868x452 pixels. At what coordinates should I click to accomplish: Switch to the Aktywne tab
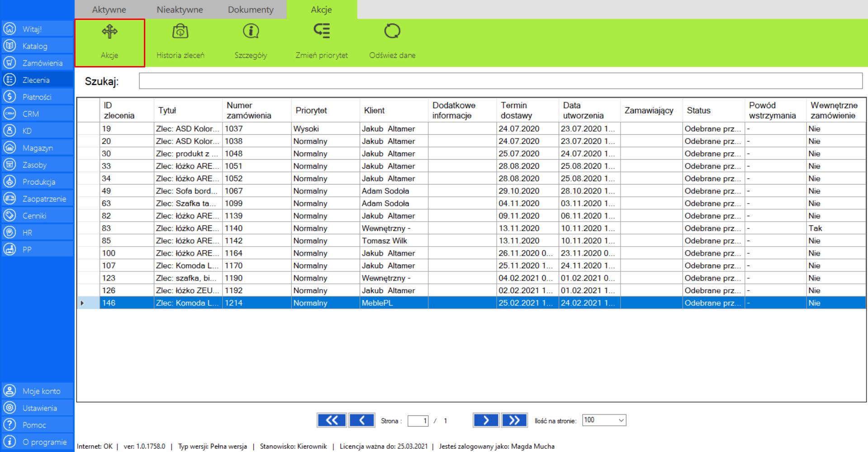pos(109,10)
